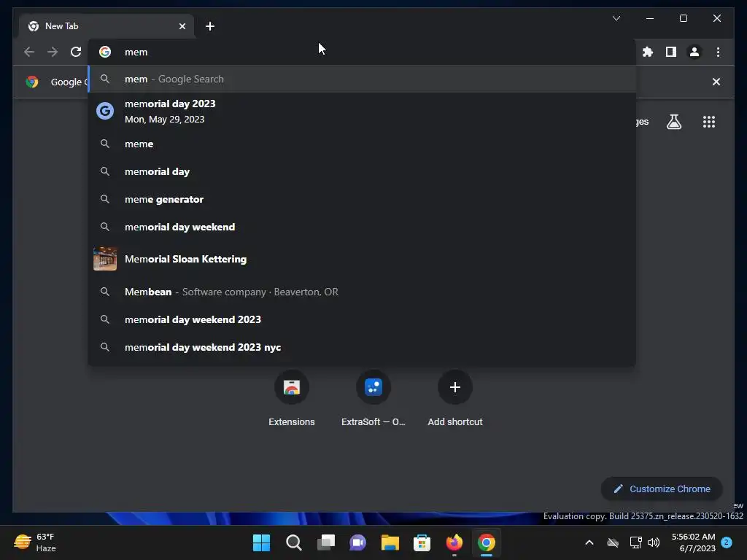Select 'memorial day weekend 2023 nyc' suggestion
Image resolution: width=747 pixels, height=560 pixels.
(x=362, y=347)
